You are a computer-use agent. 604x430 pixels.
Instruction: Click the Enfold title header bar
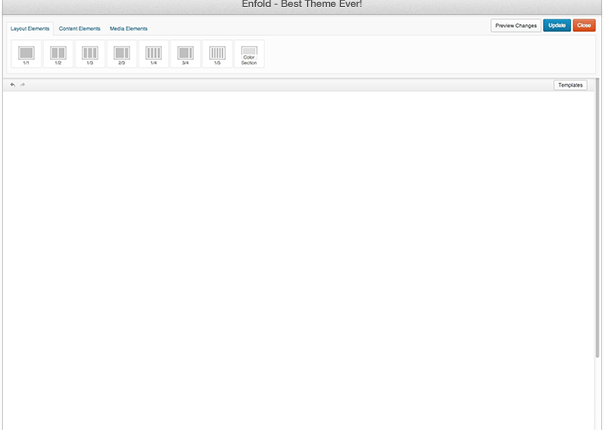[300, 6]
